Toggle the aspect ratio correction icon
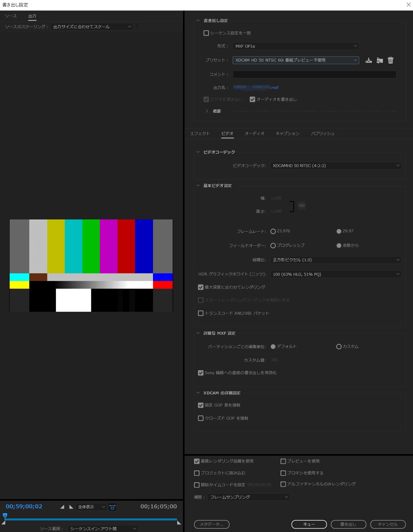This screenshot has width=413, height=532. (113, 507)
